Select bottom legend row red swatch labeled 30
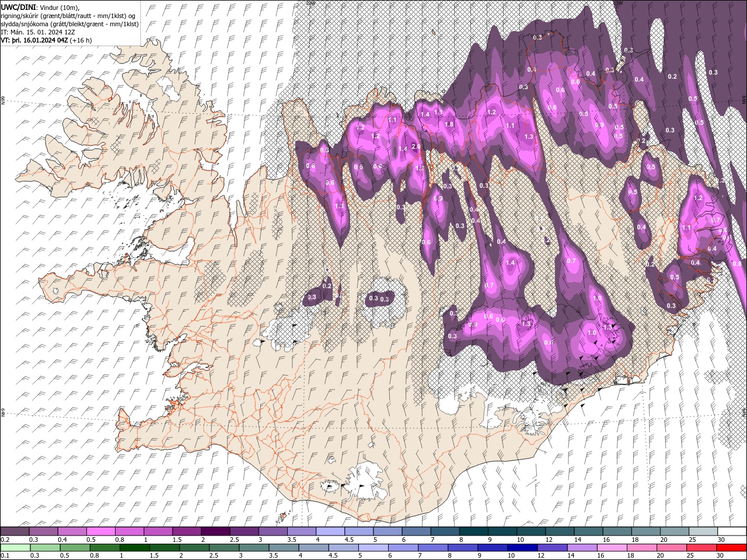This screenshot has width=747, height=560. [x=731, y=548]
